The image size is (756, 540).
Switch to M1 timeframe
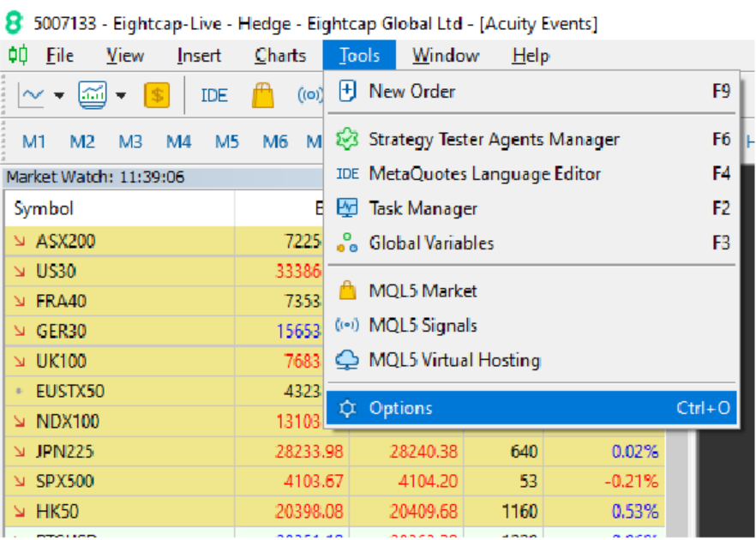pos(33,141)
